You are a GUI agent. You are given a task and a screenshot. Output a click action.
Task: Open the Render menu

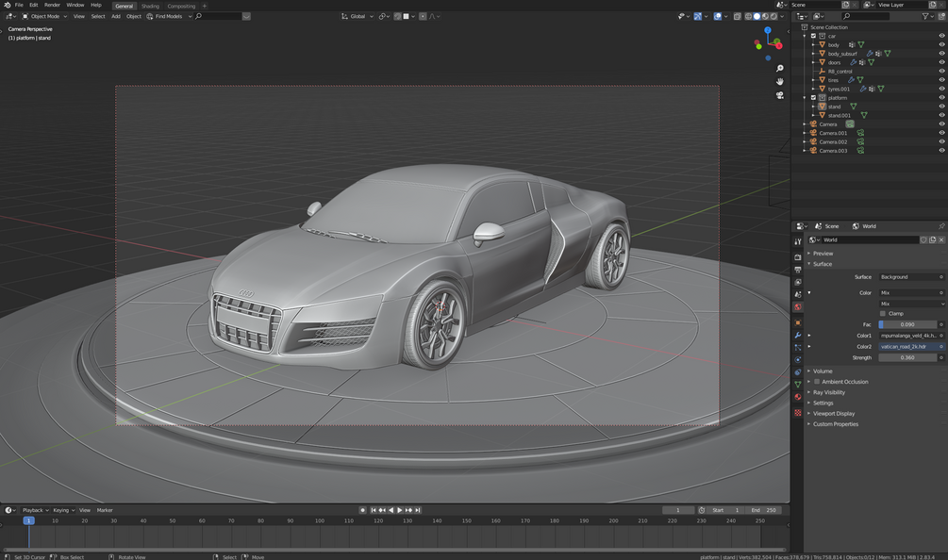point(52,5)
